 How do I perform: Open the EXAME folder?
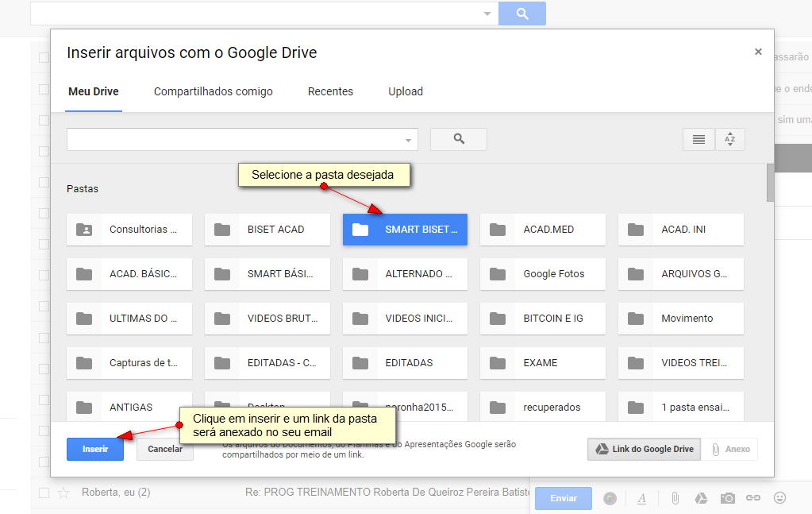543,363
